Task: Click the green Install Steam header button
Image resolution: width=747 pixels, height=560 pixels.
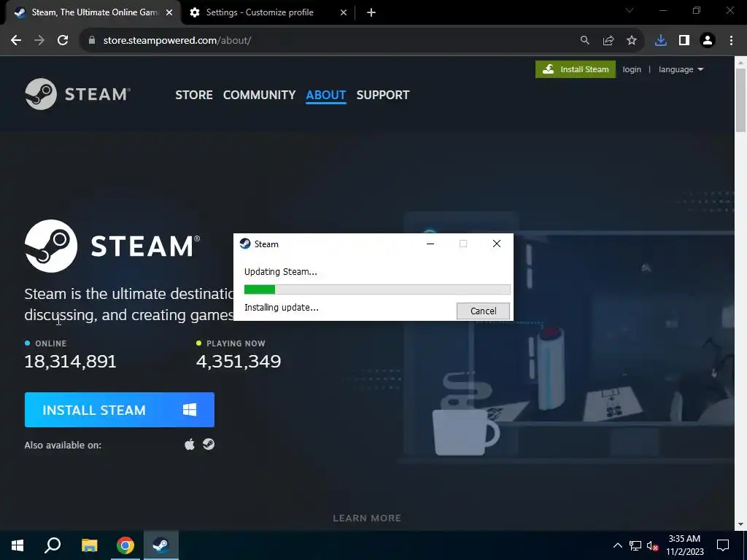Action: pyautogui.click(x=576, y=69)
